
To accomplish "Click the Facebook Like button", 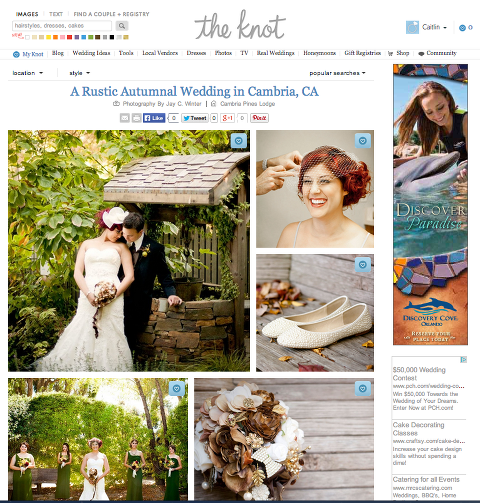I will point(154,118).
